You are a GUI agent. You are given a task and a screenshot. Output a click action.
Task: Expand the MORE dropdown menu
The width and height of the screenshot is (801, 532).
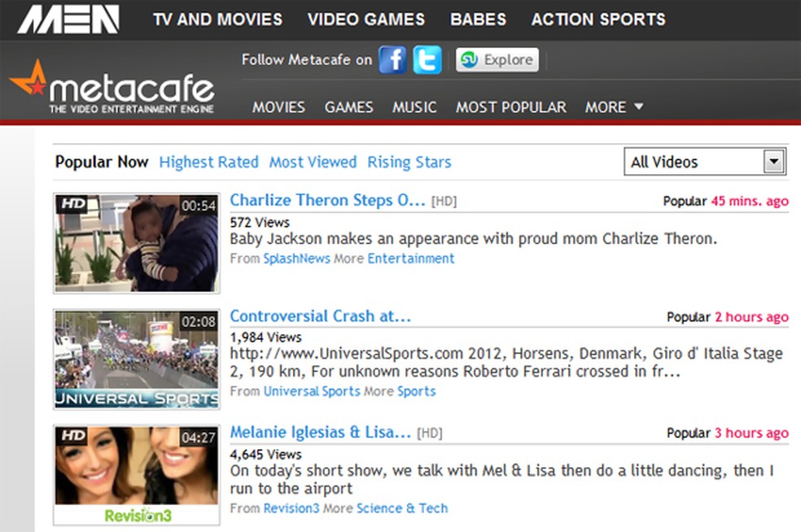coord(614,107)
